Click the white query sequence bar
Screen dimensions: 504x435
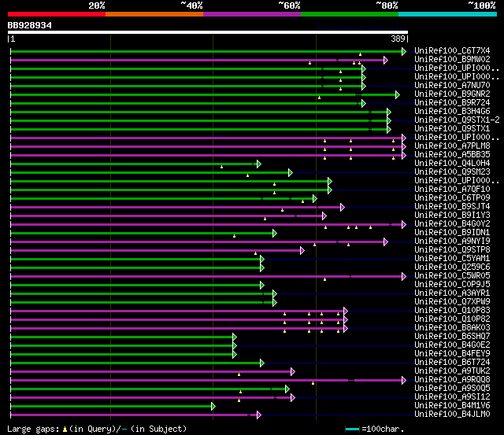208,32
